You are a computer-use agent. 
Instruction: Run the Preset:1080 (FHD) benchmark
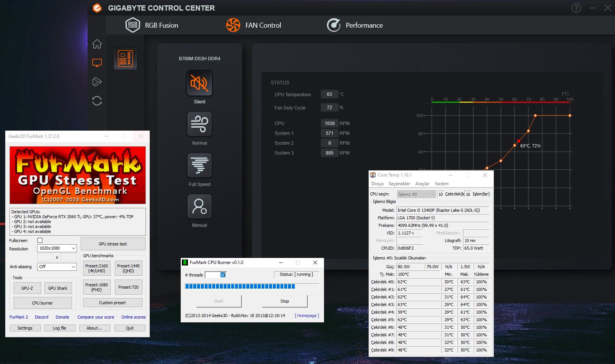[97, 287]
